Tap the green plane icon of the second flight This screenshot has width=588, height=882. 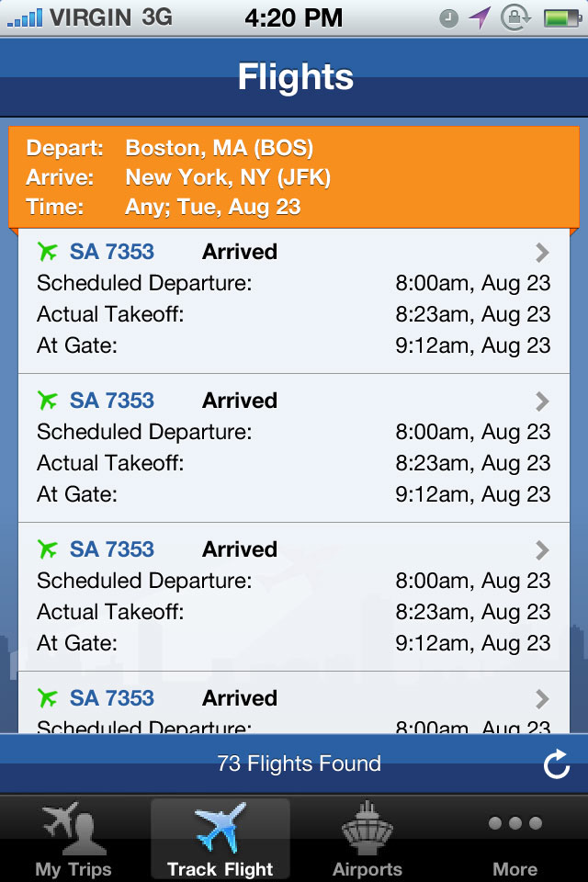(x=48, y=401)
